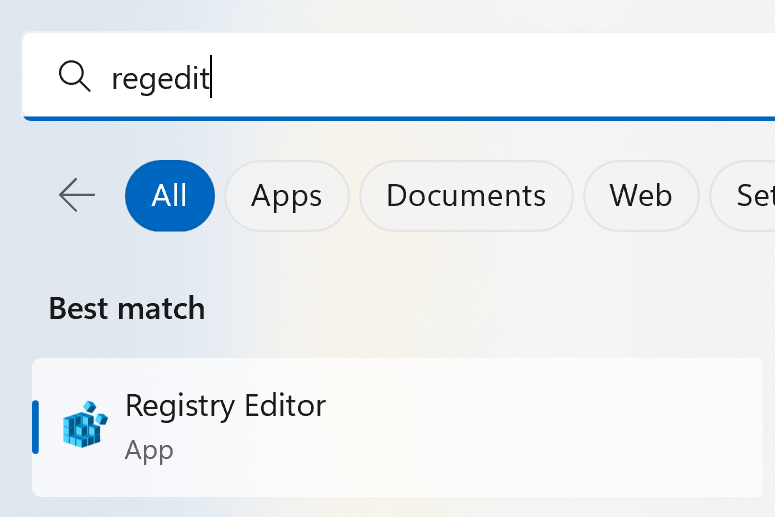Image resolution: width=775 pixels, height=517 pixels.
Task: Select the partially visible Settings filter tab
Action: pyautogui.click(x=750, y=195)
